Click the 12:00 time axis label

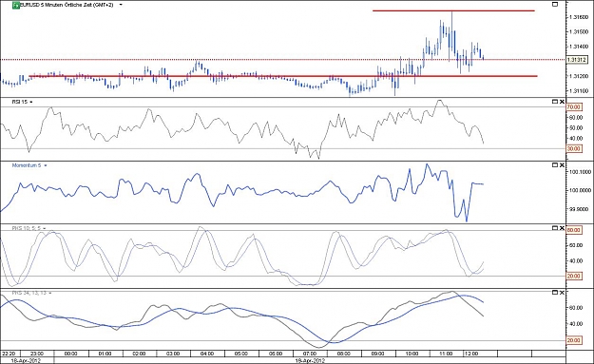click(x=471, y=354)
